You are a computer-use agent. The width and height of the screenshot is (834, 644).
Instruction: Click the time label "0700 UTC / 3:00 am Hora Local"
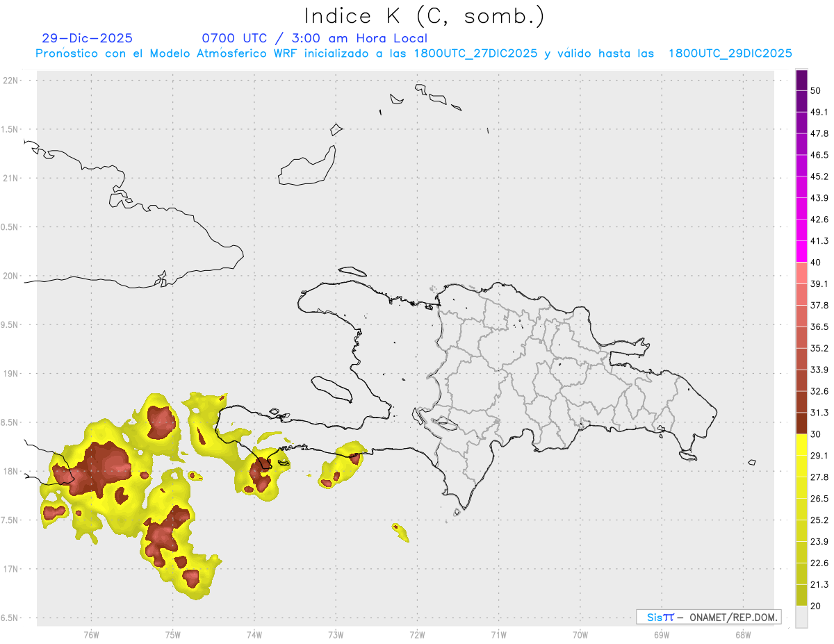(315, 38)
